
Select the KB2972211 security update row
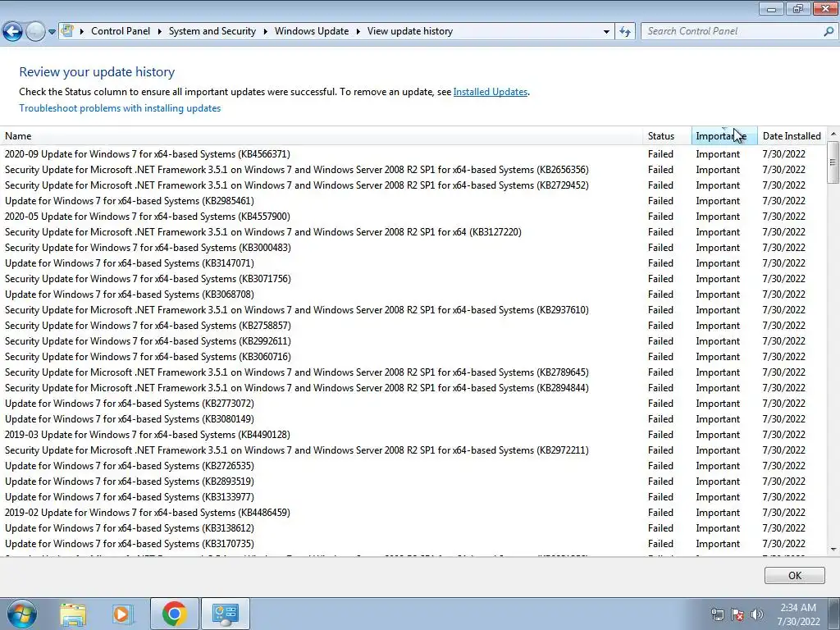click(413, 450)
